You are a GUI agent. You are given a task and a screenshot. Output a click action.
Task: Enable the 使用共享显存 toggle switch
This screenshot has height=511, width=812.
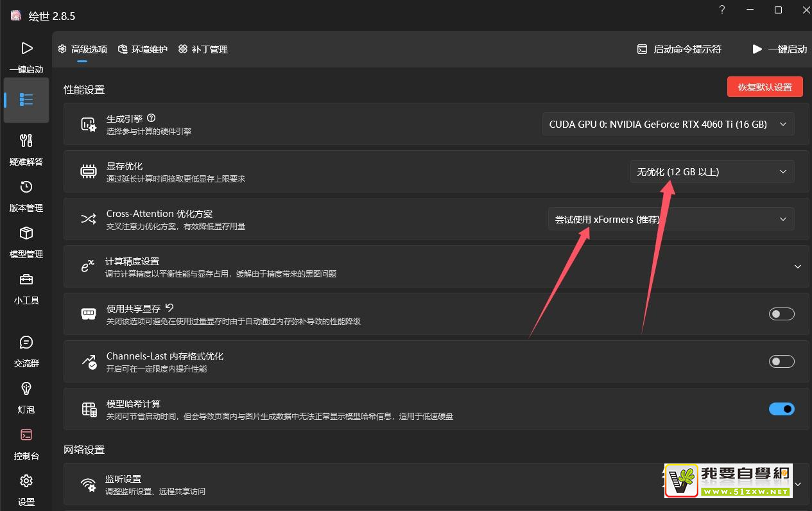tap(781, 314)
